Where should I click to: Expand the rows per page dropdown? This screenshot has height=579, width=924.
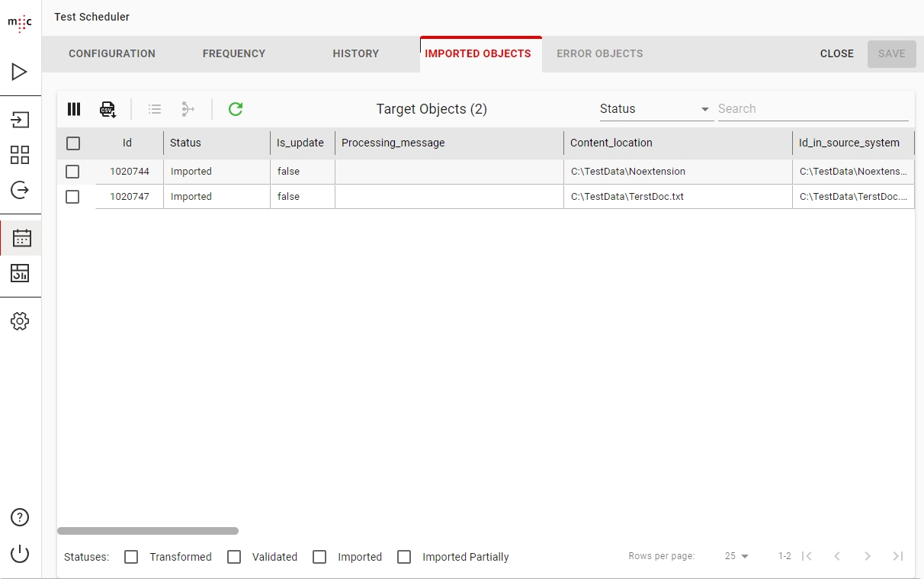[x=736, y=556]
